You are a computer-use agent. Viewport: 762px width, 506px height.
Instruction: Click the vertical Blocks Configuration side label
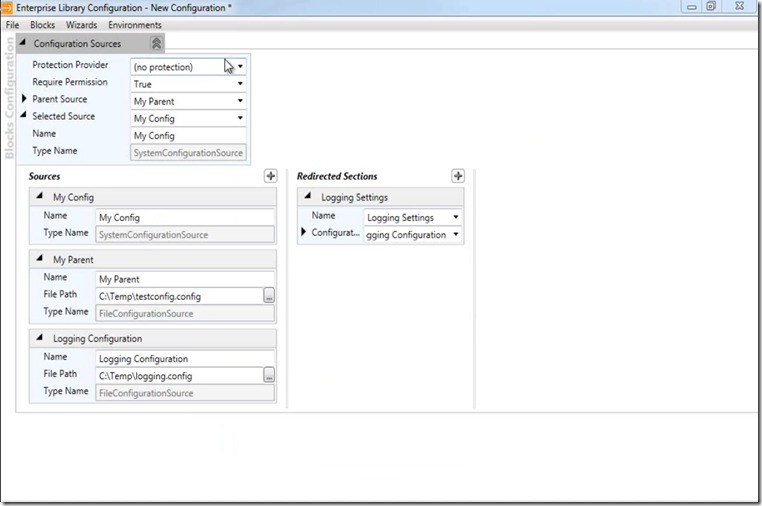[x=9, y=99]
